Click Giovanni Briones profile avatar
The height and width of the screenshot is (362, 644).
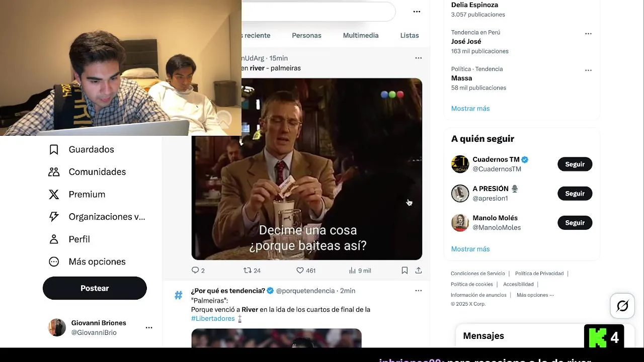point(57,327)
